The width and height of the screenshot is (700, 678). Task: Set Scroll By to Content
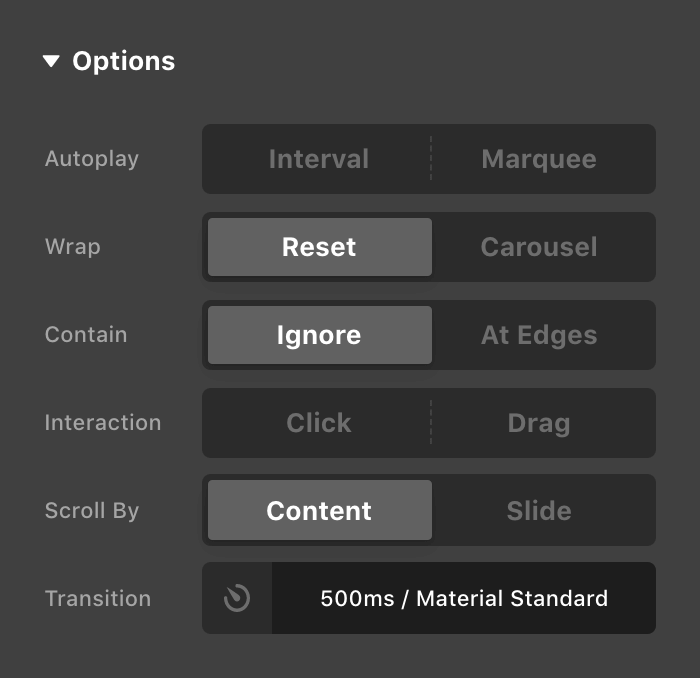[x=319, y=511]
